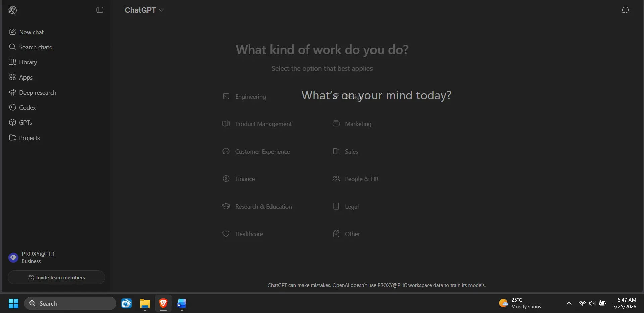Click Invite team members button
The image size is (644, 313).
(x=56, y=277)
